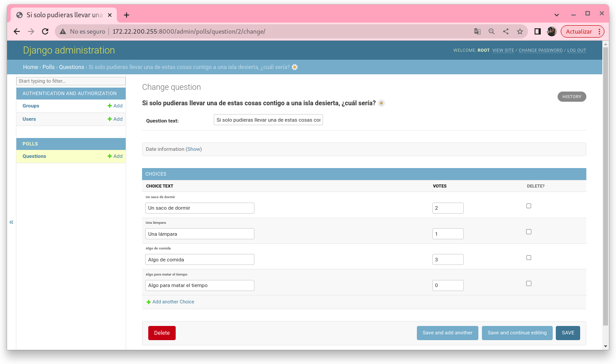This screenshot has width=616, height=364.
Task: Click the share page icon
Action: point(506,31)
